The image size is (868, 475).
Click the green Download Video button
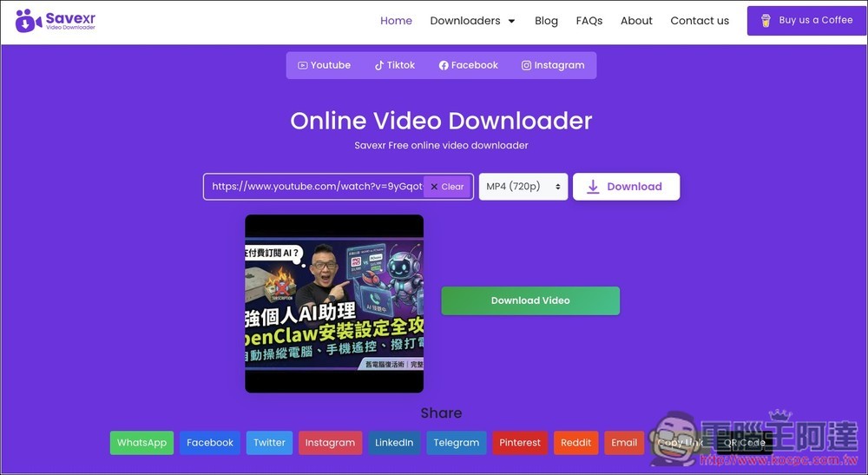tap(530, 300)
